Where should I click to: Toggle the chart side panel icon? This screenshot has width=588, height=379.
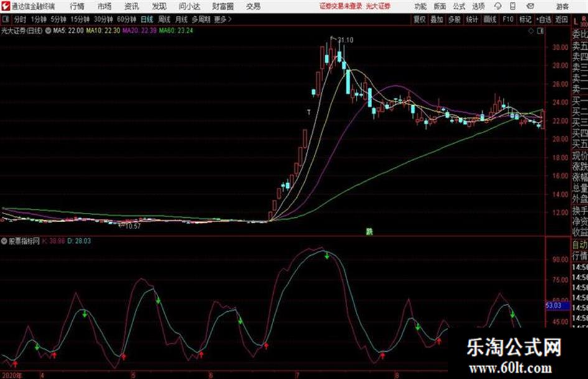[540, 31]
